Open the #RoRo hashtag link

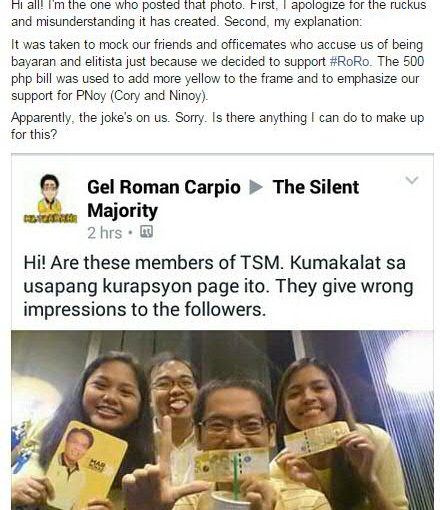[x=350, y=62]
